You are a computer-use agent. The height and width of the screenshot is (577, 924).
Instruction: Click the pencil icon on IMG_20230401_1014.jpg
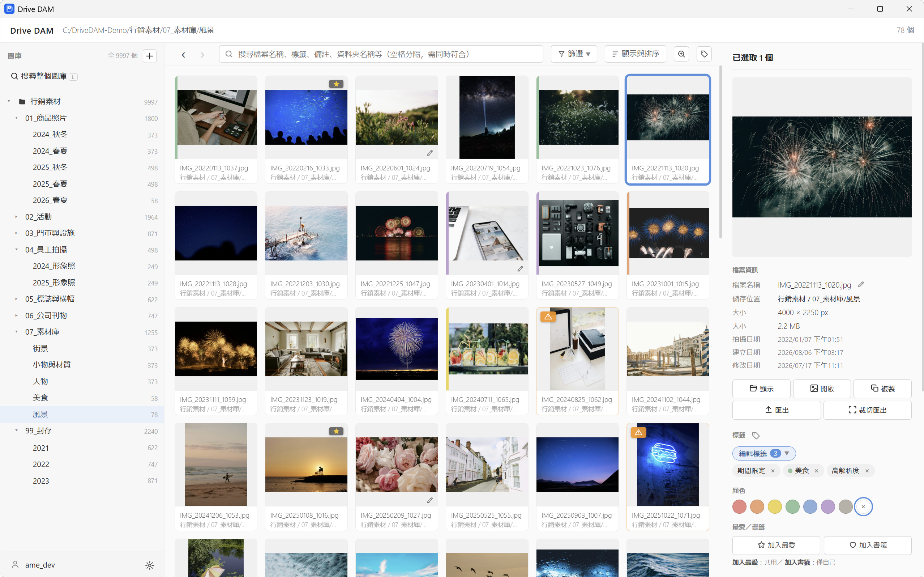tap(520, 269)
